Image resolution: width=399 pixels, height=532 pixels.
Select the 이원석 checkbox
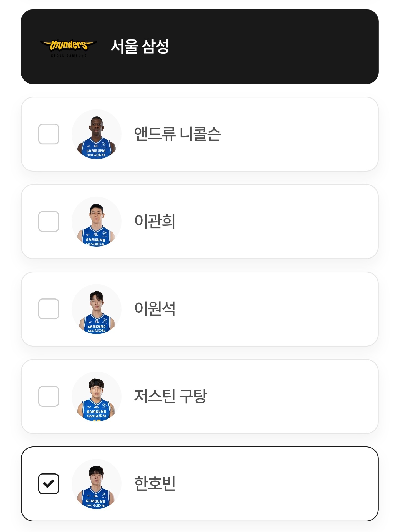[49, 309]
